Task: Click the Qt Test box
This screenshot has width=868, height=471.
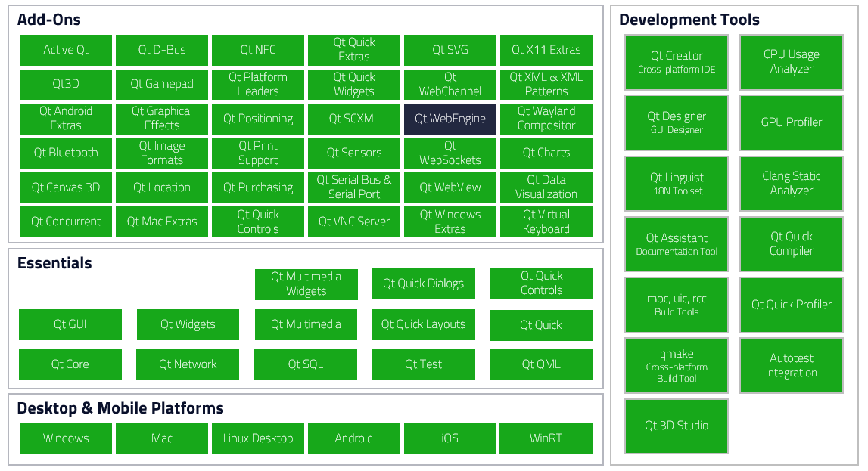Action: pyautogui.click(x=424, y=364)
